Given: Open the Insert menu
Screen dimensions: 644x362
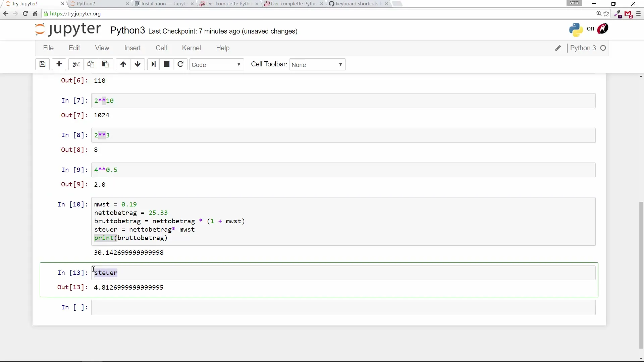Looking at the screenshot, I should (132, 48).
